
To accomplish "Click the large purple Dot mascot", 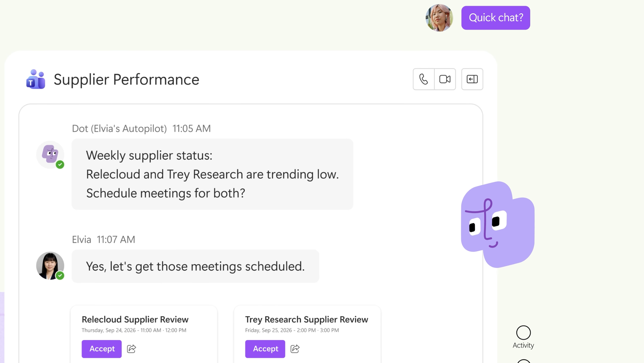I will tap(498, 225).
